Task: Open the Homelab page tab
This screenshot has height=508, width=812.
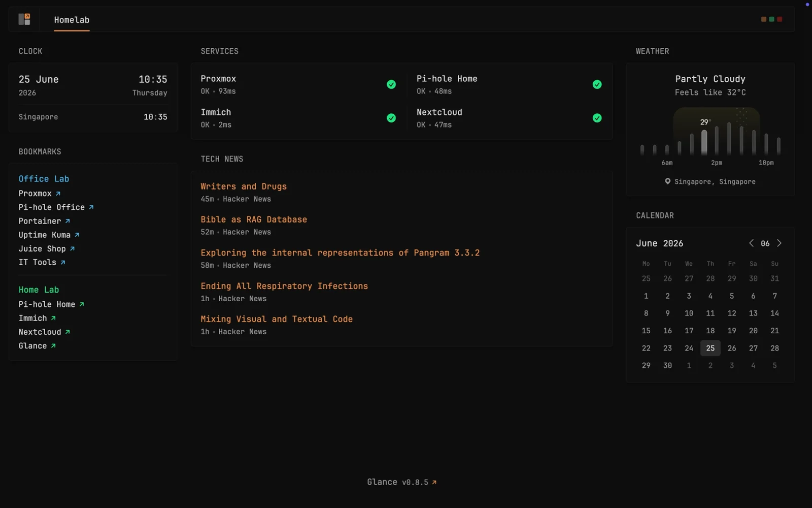Action: (72, 20)
